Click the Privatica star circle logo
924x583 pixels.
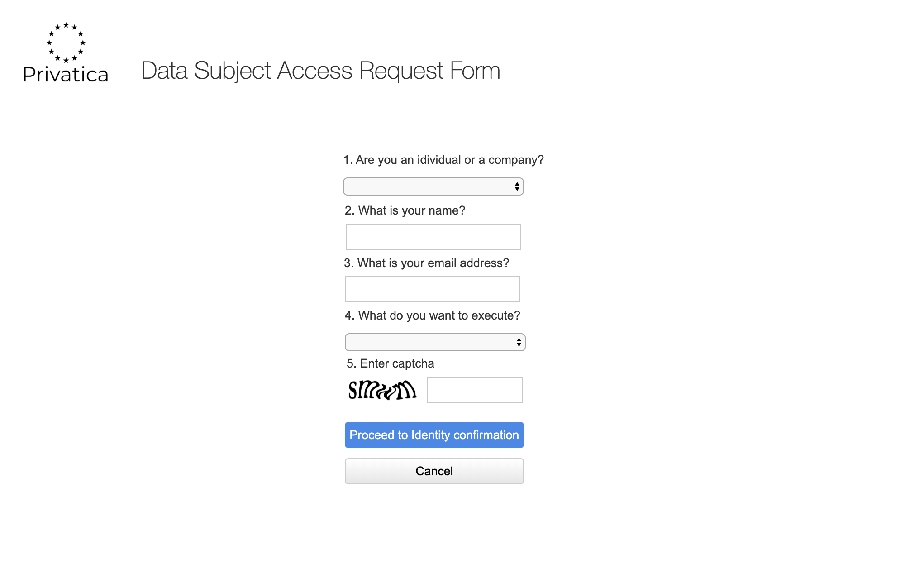pos(66,43)
